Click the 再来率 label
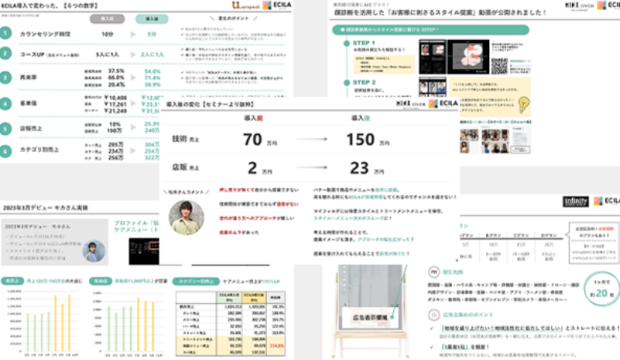620x360 pixels. coord(28,77)
